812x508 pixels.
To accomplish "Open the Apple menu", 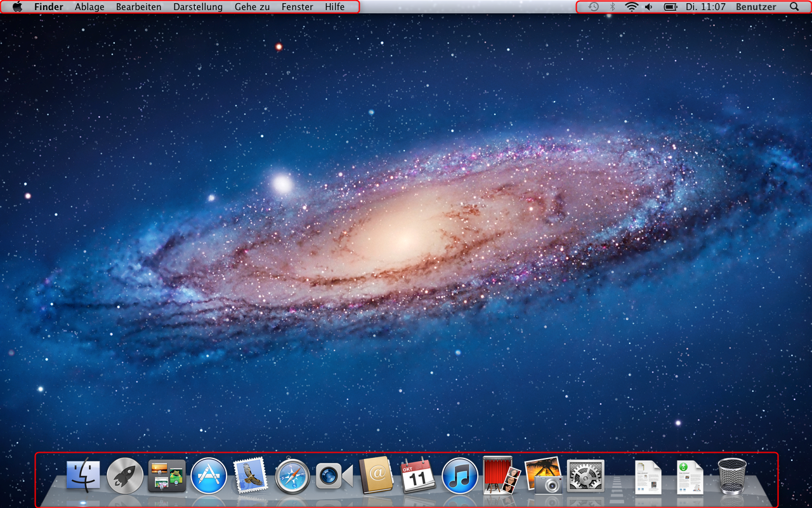I will (x=17, y=6).
